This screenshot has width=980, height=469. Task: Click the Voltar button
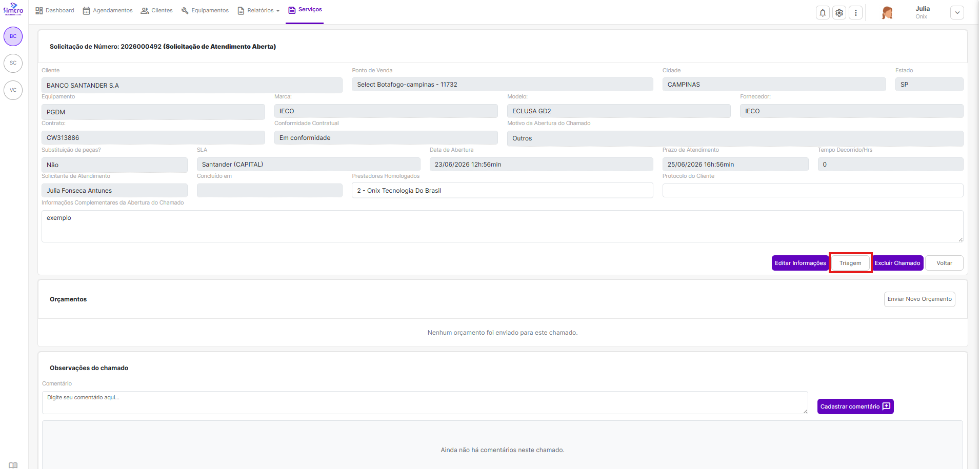[944, 263]
